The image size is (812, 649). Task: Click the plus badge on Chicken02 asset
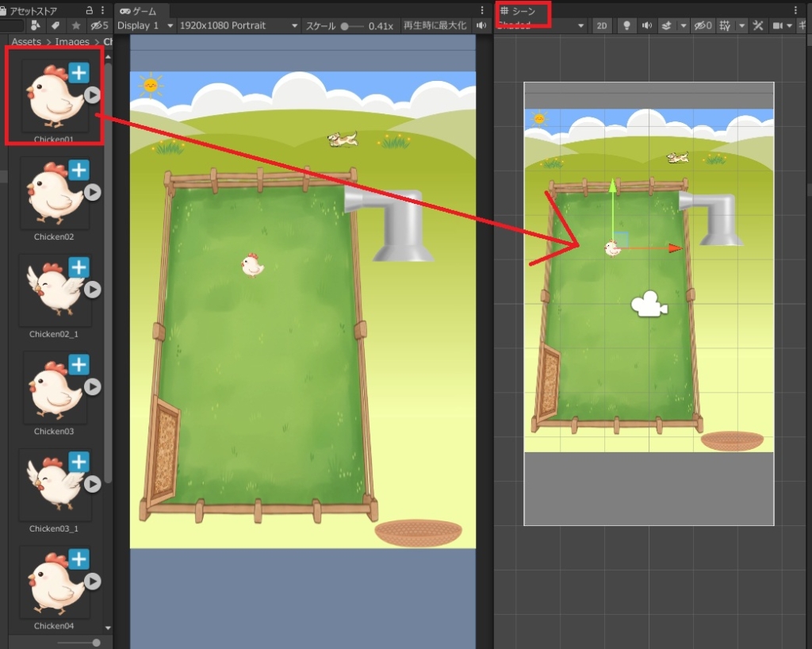79,170
